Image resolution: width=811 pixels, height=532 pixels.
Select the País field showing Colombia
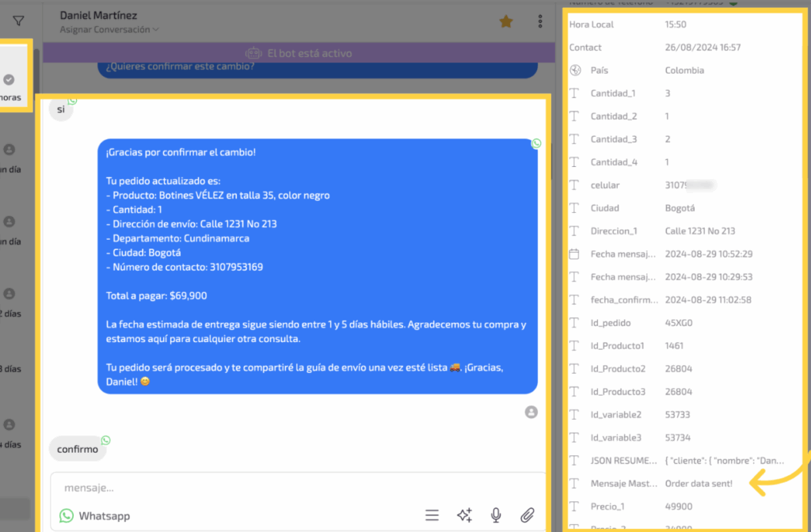(x=684, y=70)
